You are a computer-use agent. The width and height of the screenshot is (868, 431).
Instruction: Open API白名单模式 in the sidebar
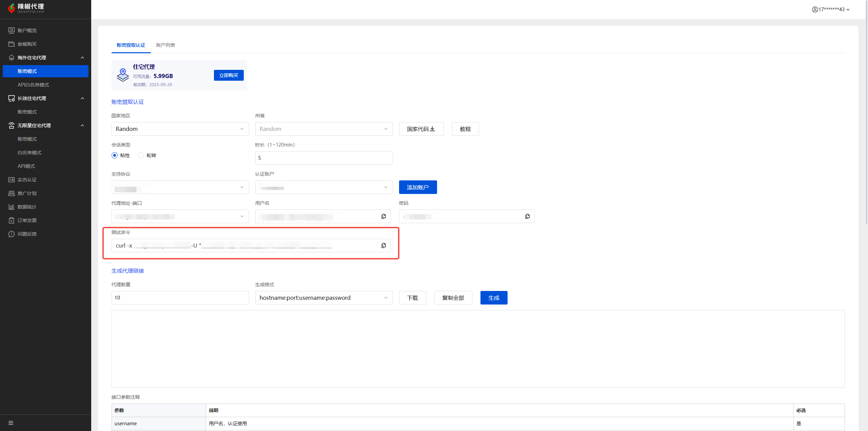pyautogui.click(x=33, y=85)
